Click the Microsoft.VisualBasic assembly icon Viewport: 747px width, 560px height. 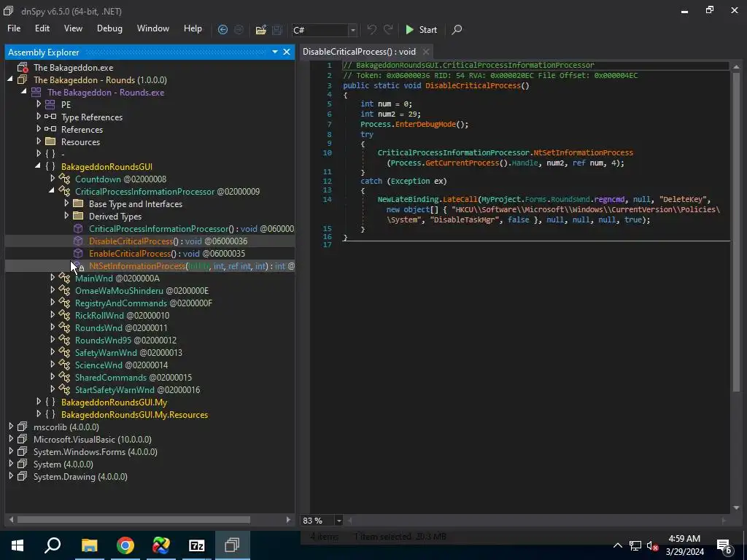tap(23, 439)
